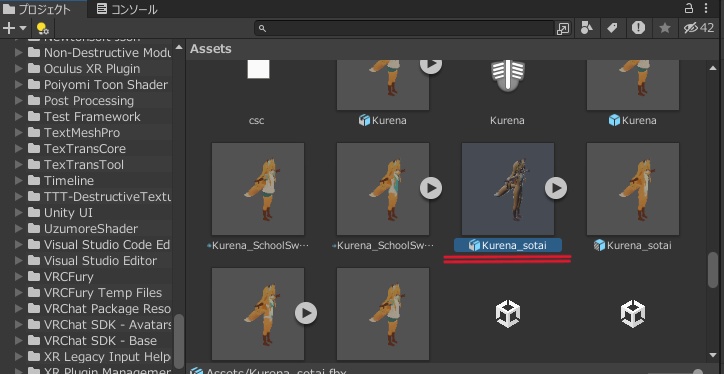Select the Kurena avatar mask asset icon
The height and width of the screenshot is (374, 724).
click(x=507, y=75)
